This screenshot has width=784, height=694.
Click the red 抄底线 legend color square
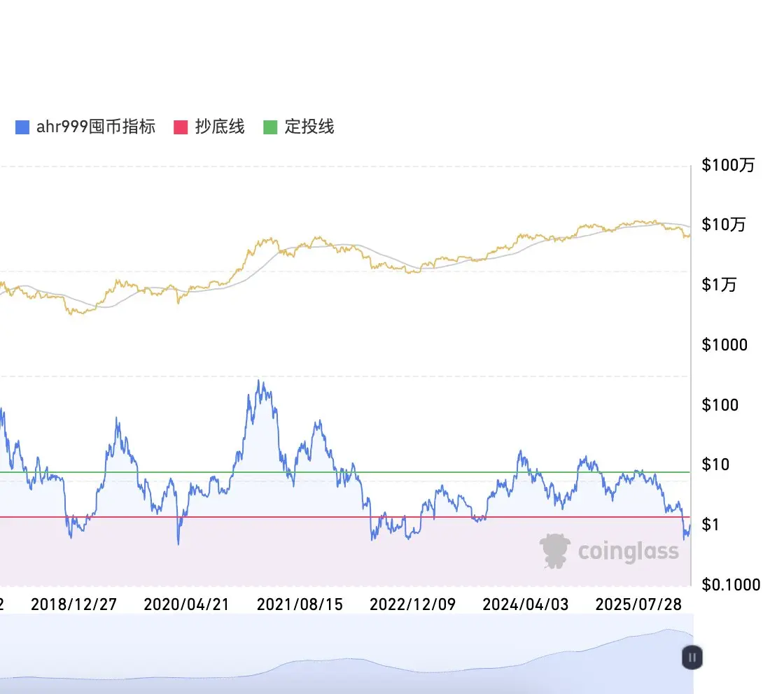pos(181,127)
